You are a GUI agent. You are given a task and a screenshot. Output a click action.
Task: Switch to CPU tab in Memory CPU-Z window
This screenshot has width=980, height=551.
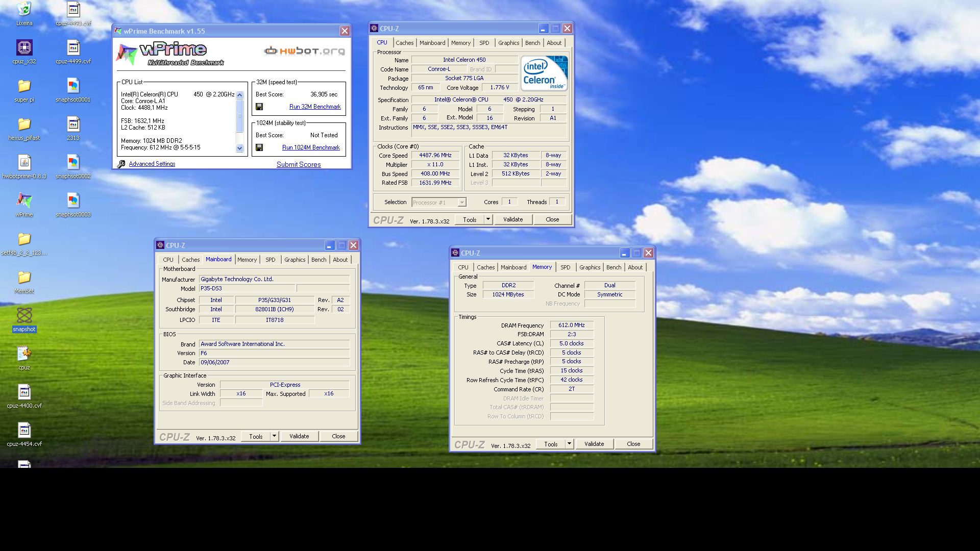point(463,267)
